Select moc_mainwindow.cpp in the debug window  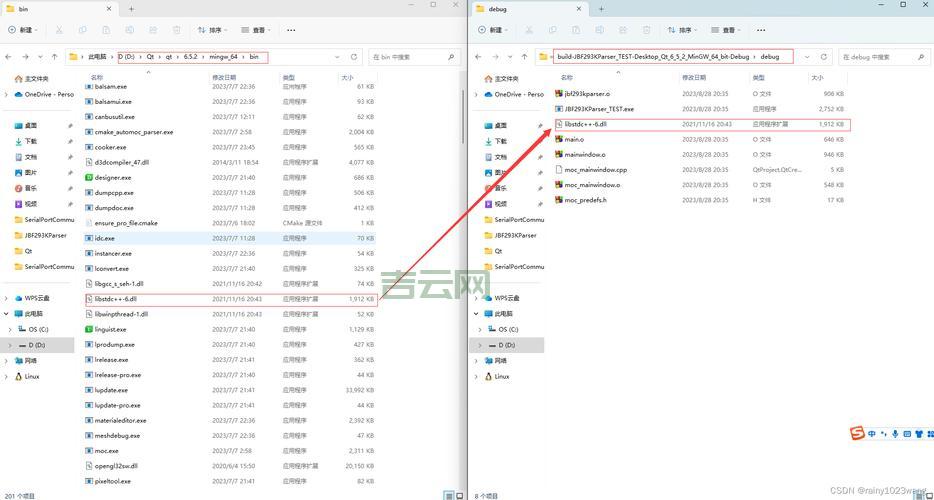coord(702,170)
